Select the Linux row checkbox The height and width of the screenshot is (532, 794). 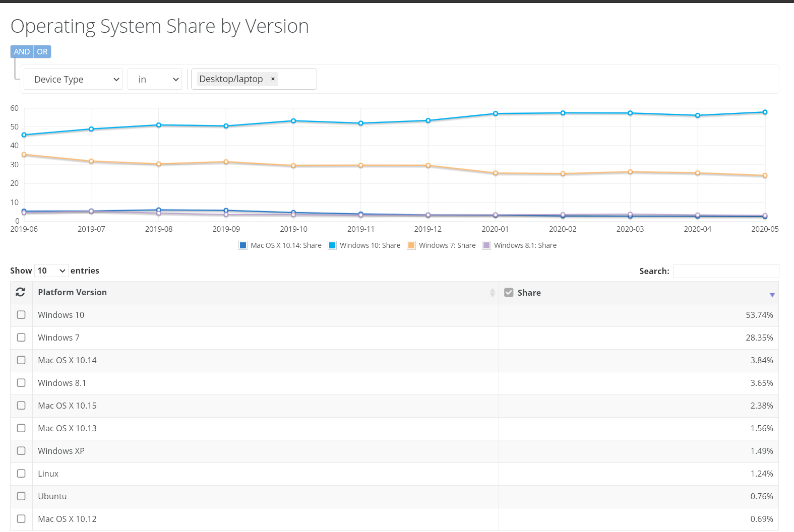[21, 474]
